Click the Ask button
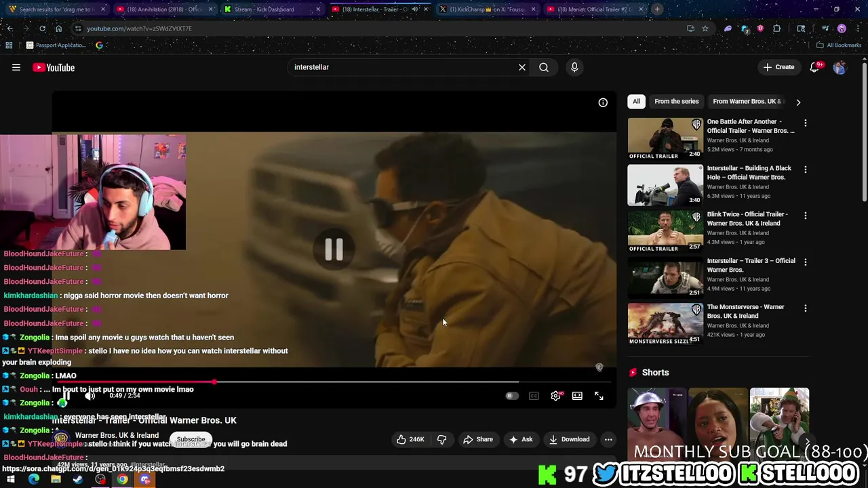 pos(521,439)
